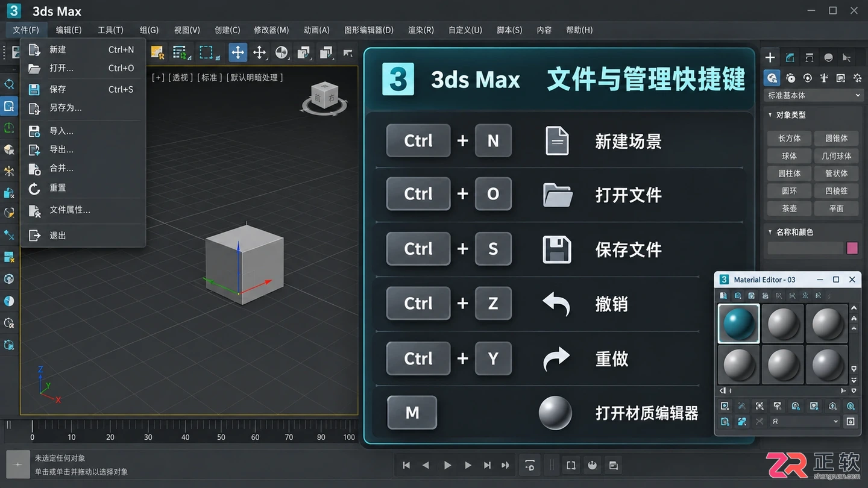Open the 标准基本体 dropdown
Screen dimensions: 868x488
(x=813, y=95)
